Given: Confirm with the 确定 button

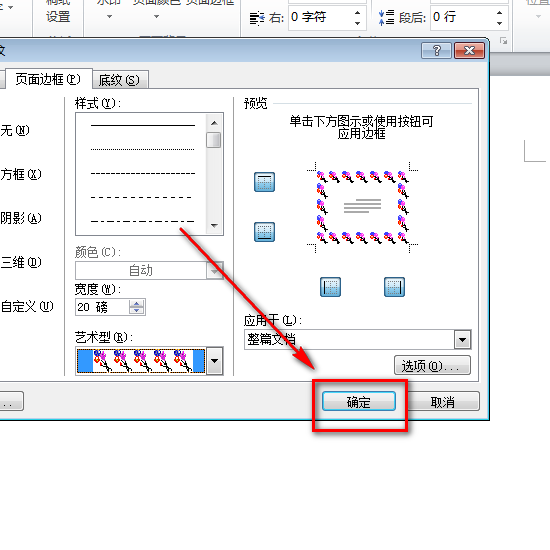Looking at the screenshot, I should 359,401.
